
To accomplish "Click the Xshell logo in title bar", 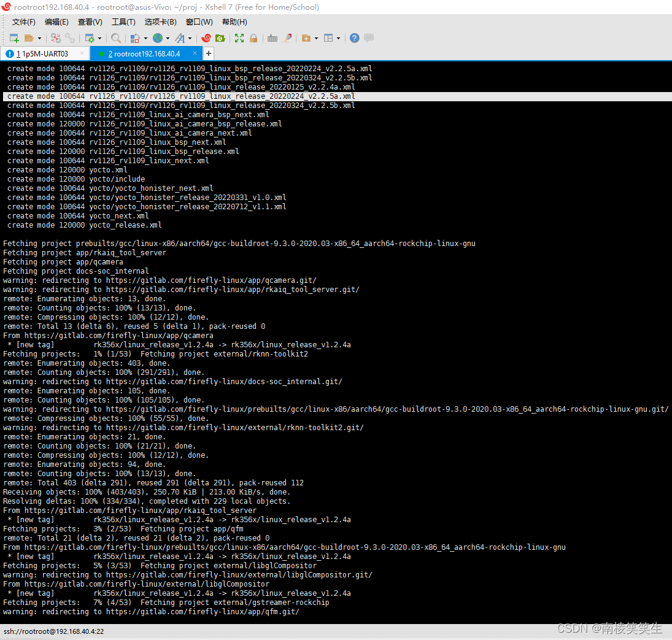I will [6, 7].
